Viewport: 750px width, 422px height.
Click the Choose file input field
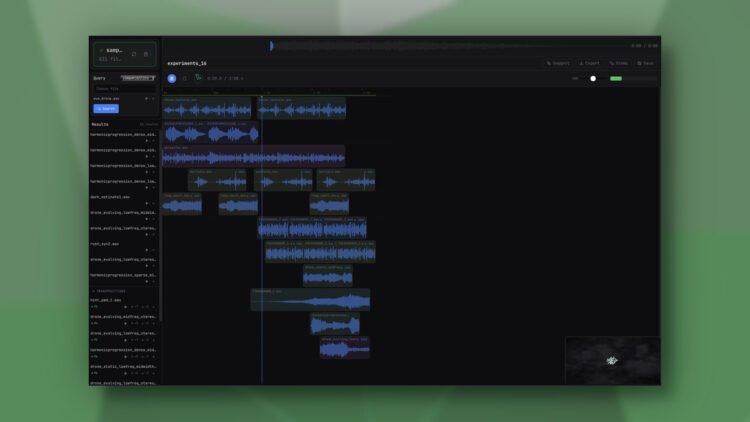pos(124,89)
